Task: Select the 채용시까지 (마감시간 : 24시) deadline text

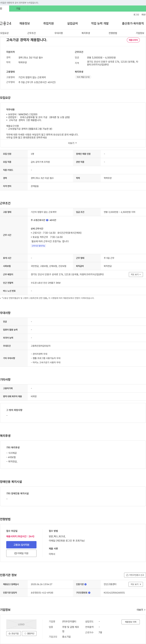Action: [20, 536]
